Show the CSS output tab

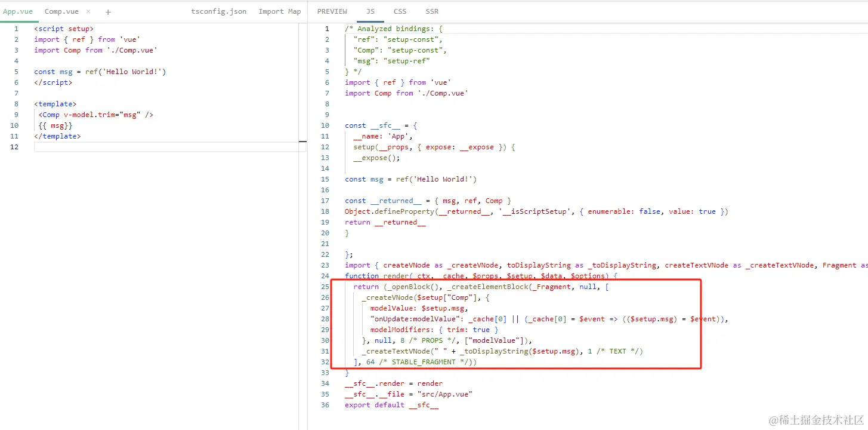[400, 11]
